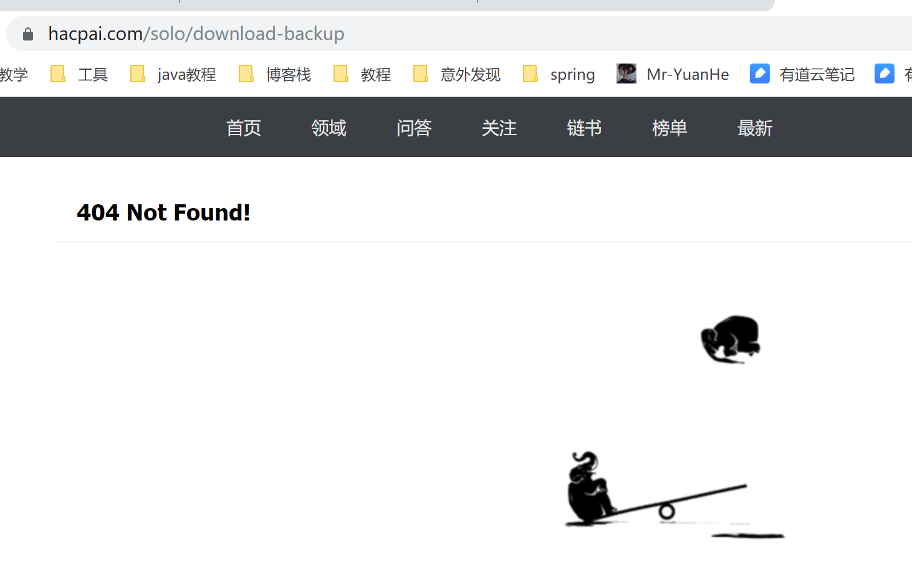
Task: Open the Mr-YuanHe bookmark
Action: click(673, 74)
